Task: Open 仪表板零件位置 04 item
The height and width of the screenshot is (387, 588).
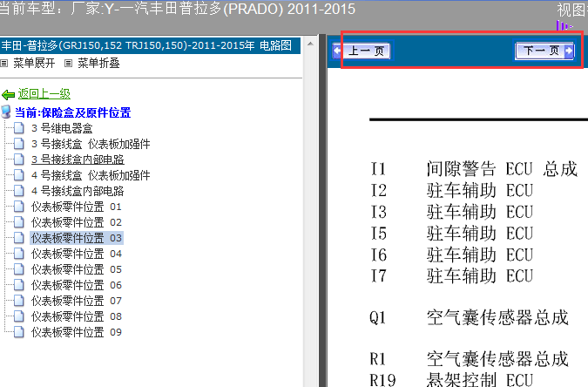Action: pyautogui.click(x=77, y=254)
